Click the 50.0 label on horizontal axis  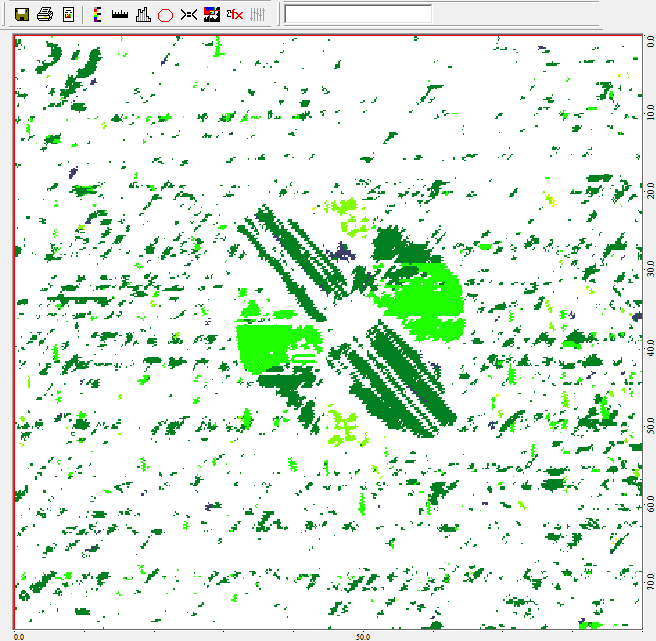coord(363,635)
